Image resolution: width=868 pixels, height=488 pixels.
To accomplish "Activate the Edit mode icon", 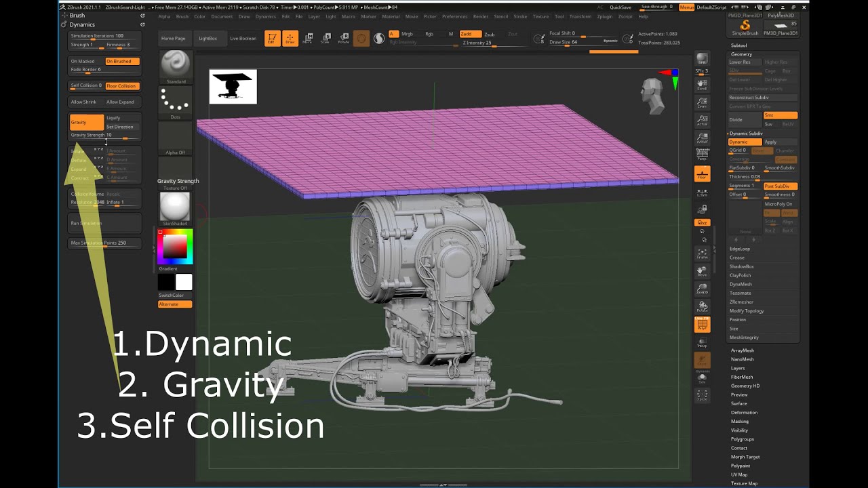I will [272, 39].
